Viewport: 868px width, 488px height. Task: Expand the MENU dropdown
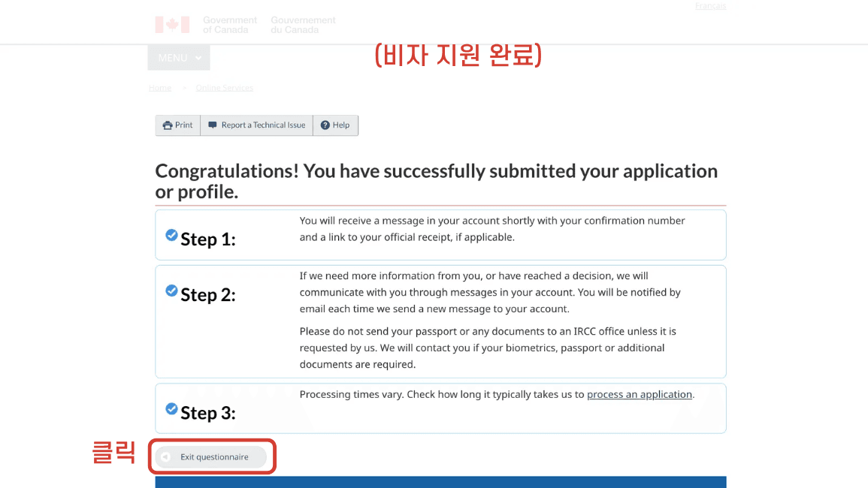(x=179, y=58)
